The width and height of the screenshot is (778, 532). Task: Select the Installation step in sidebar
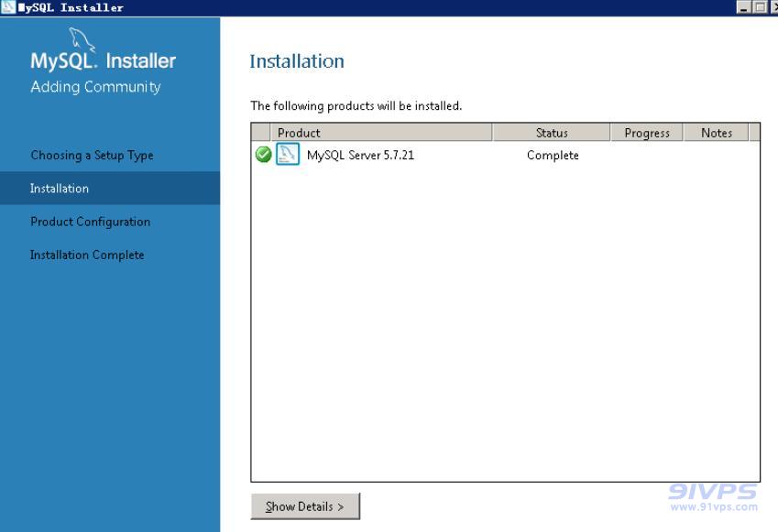pyautogui.click(x=110, y=189)
